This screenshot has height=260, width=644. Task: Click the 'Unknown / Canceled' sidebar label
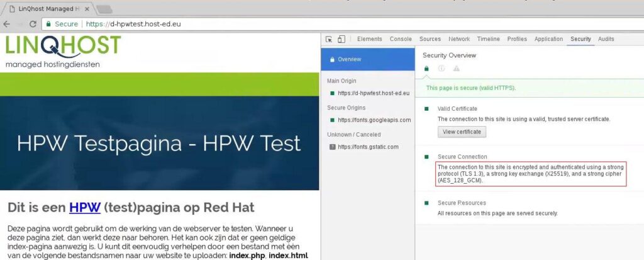(354, 135)
